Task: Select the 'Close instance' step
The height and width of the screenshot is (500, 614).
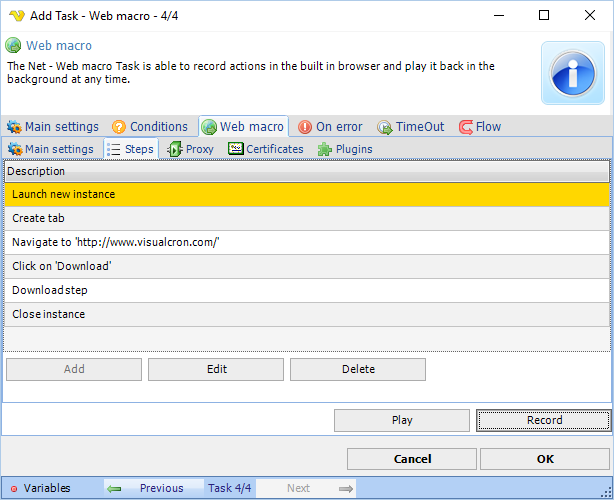Action: tap(307, 314)
